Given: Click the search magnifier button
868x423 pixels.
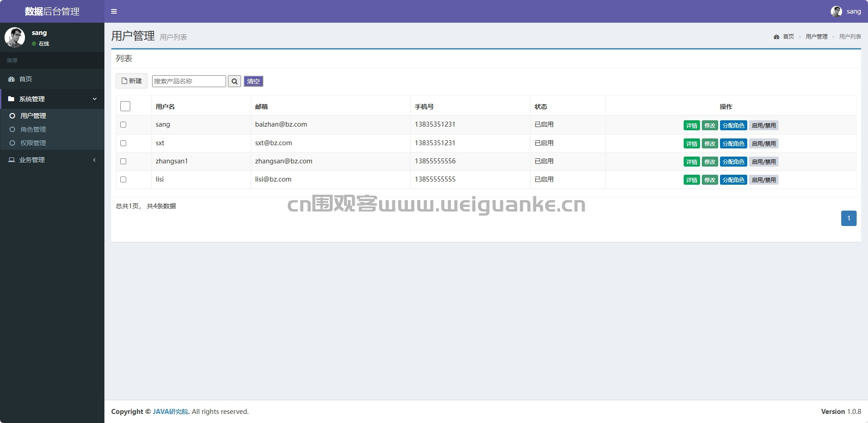Looking at the screenshot, I should pos(234,81).
